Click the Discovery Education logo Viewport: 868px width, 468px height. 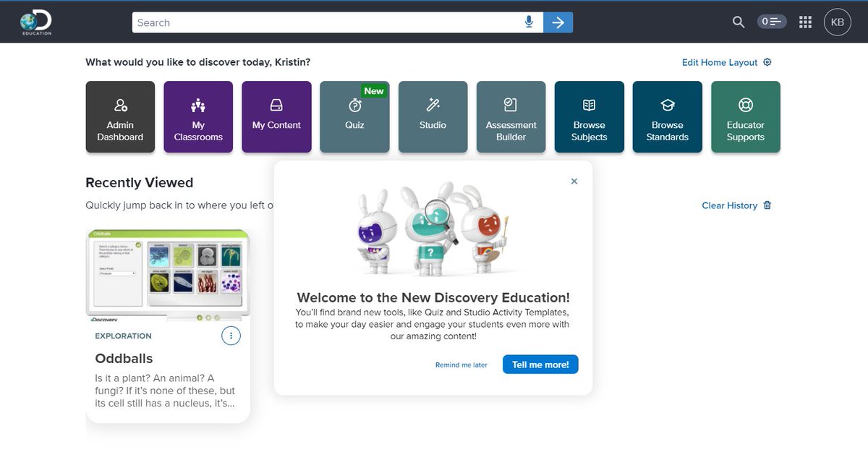(x=36, y=23)
